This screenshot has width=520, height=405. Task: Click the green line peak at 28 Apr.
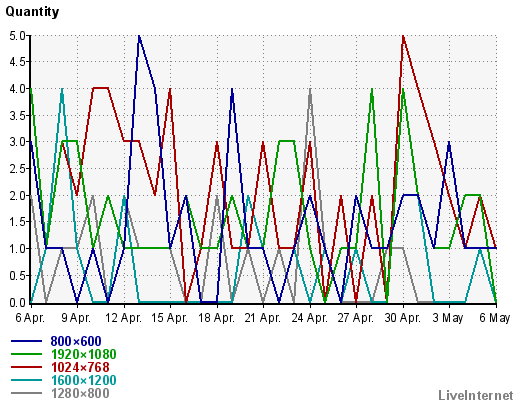[x=372, y=89]
